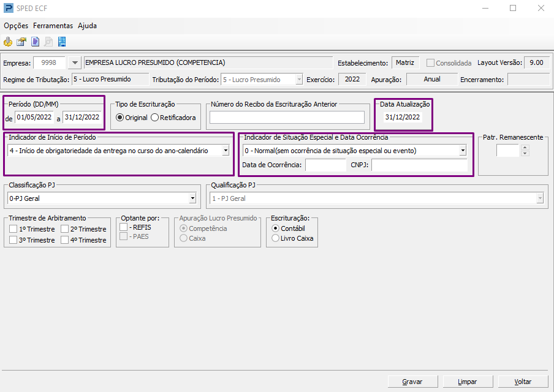Click the company name field

point(208,63)
